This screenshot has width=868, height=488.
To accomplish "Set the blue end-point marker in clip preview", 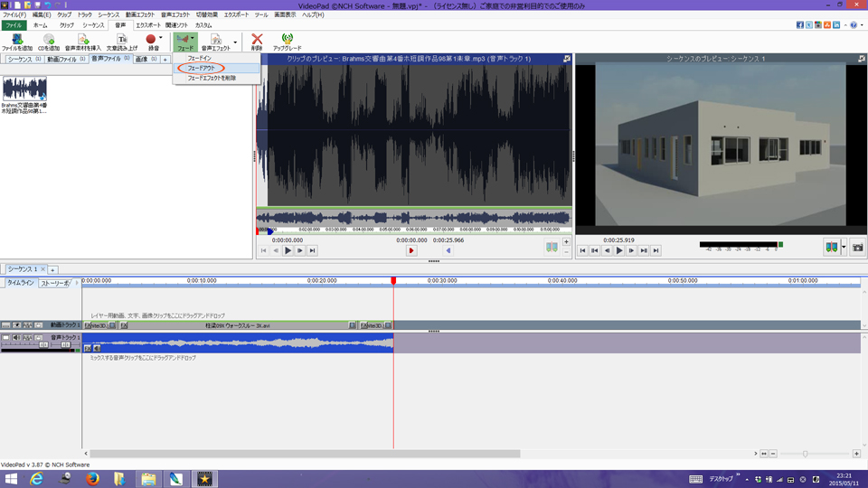I will coord(448,250).
